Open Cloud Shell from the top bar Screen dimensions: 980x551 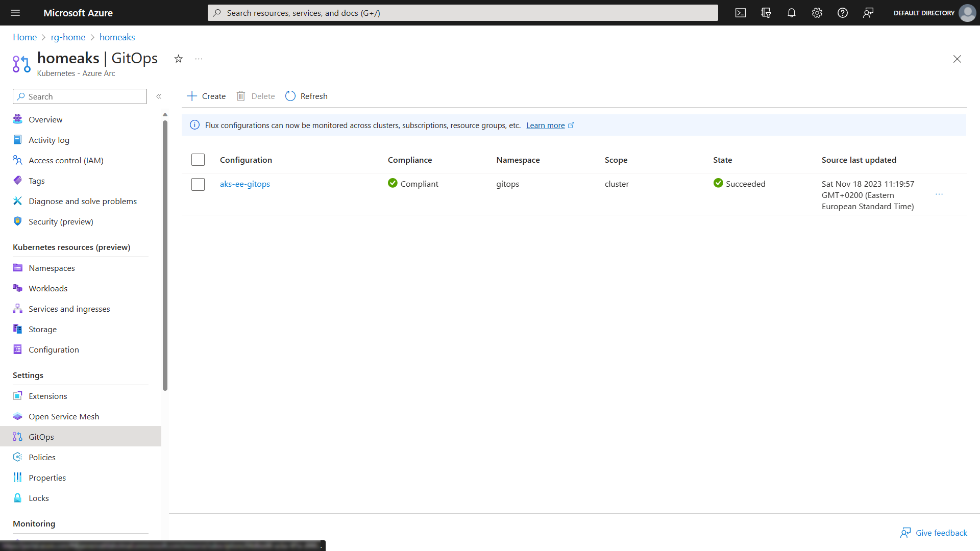pyautogui.click(x=740, y=13)
